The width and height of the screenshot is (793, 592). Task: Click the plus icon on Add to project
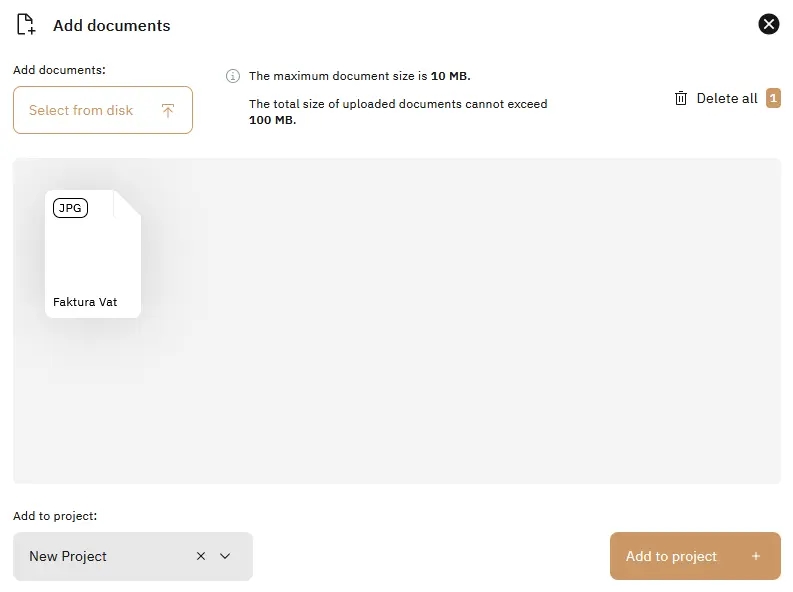pos(755,556)
